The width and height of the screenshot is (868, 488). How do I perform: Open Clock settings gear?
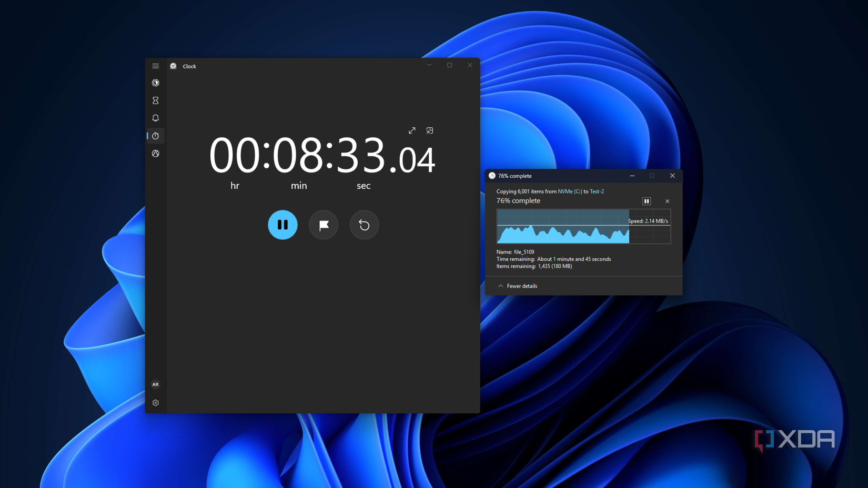tap(156, 403)
